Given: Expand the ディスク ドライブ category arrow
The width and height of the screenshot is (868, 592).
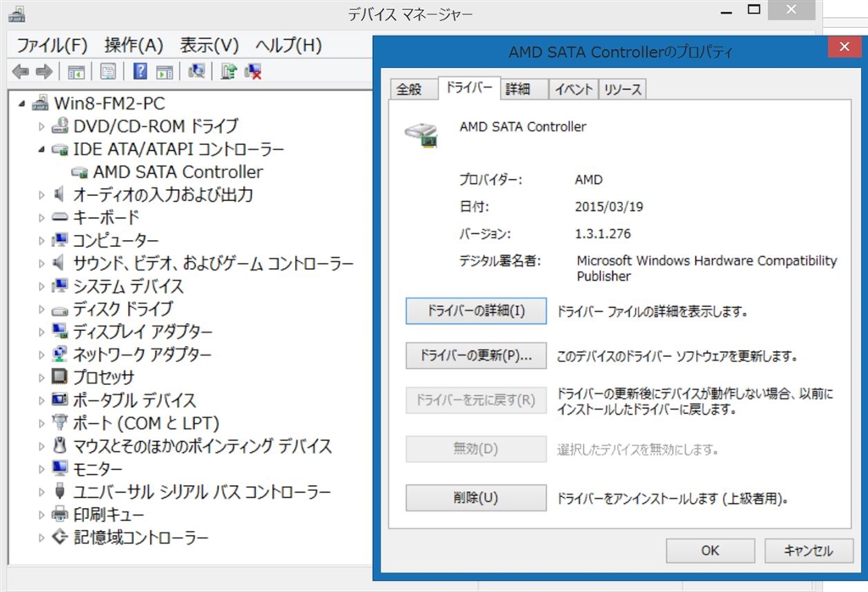Looking at the screenshot, I should (42, 309).
